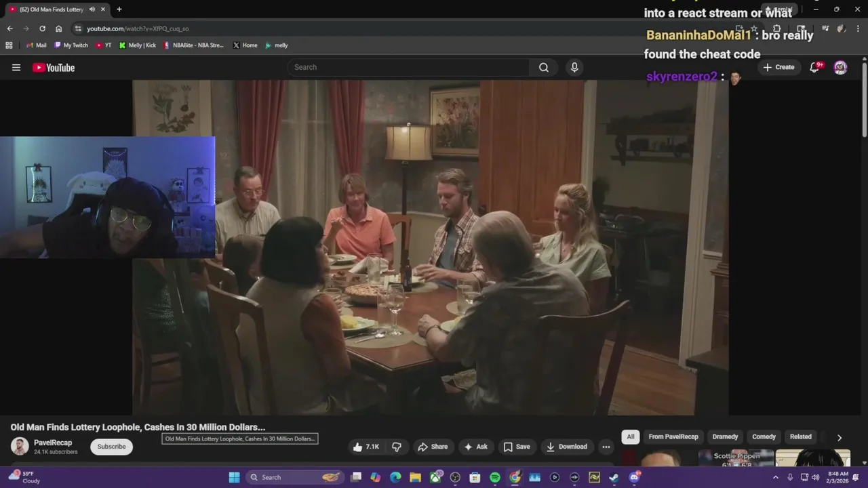This screenshot has height=488, width=868.
Task: Mute the tab via speaker icon
Action: (x=92, y=9)
